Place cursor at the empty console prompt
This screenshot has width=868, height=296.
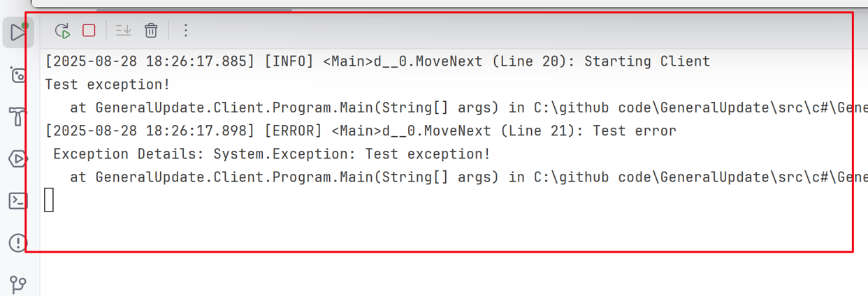[x=49, y=200]
